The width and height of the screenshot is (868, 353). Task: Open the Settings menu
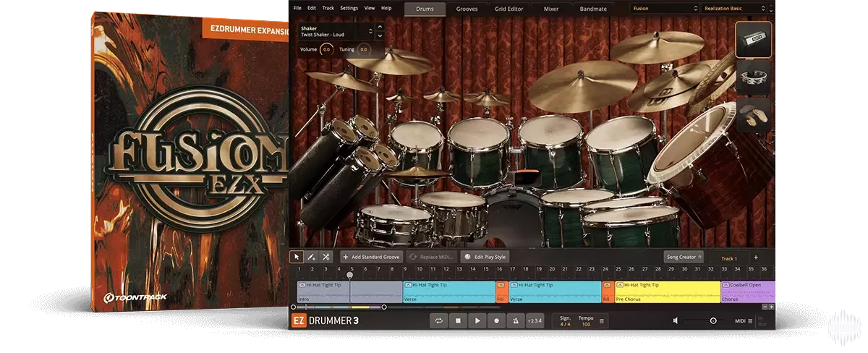tap(349, 8)
